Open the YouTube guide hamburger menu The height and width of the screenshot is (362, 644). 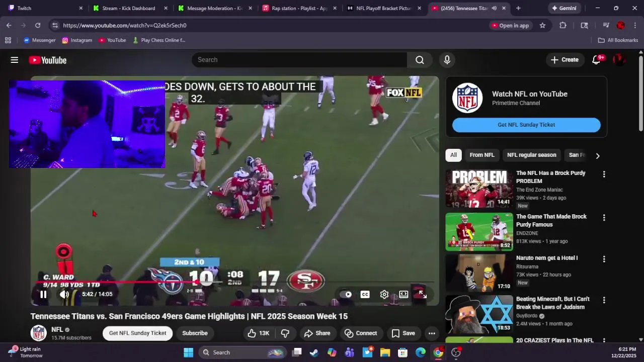(15, 60)
